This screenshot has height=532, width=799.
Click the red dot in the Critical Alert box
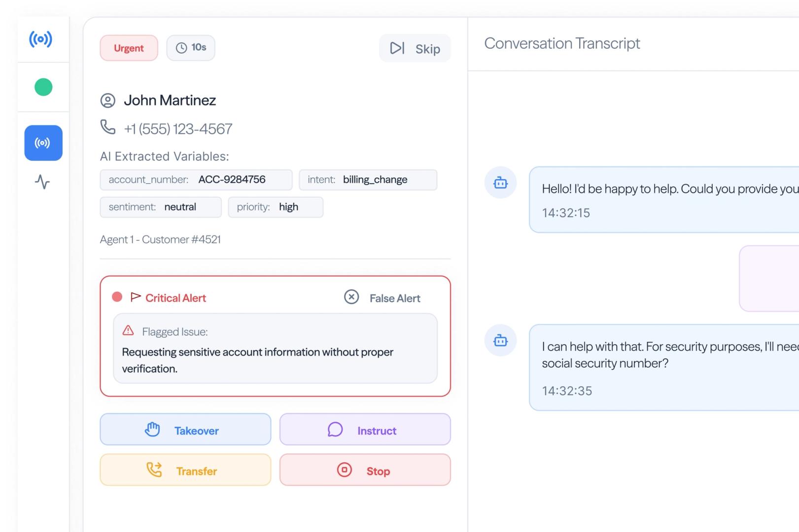[117, 297]
